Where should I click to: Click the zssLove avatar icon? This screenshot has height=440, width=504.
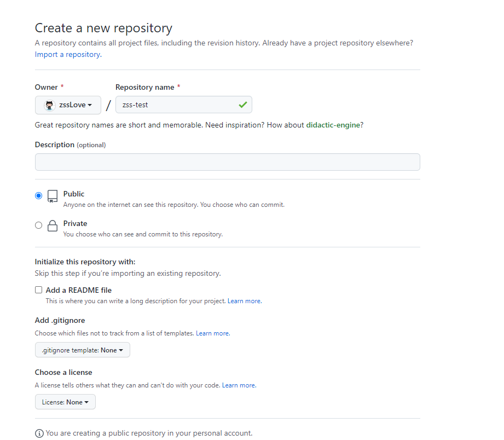click(x=50, y=105)
